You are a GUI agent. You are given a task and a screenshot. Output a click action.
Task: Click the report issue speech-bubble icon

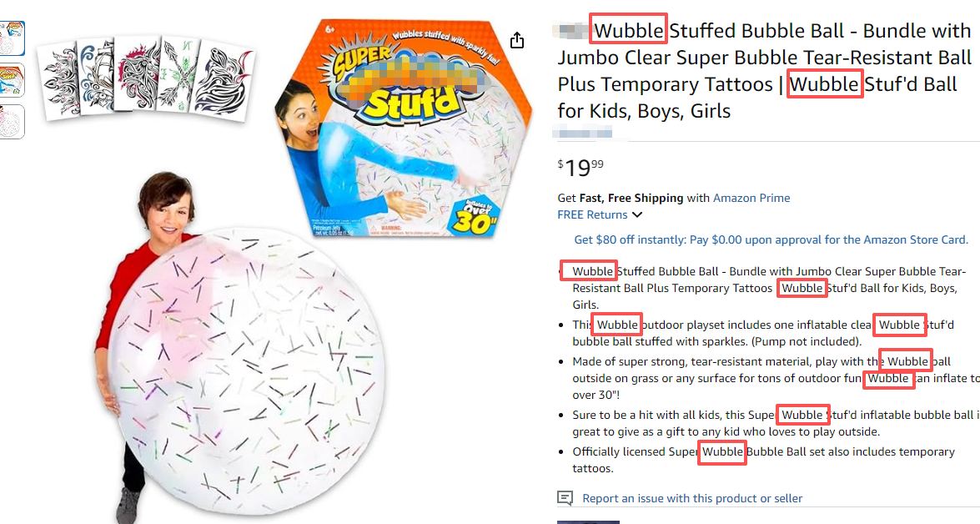[565, 498]
